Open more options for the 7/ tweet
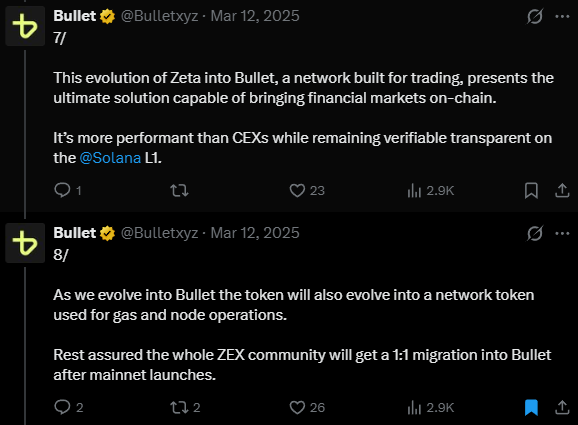This screenshot has height=425, width=578. 563,16
